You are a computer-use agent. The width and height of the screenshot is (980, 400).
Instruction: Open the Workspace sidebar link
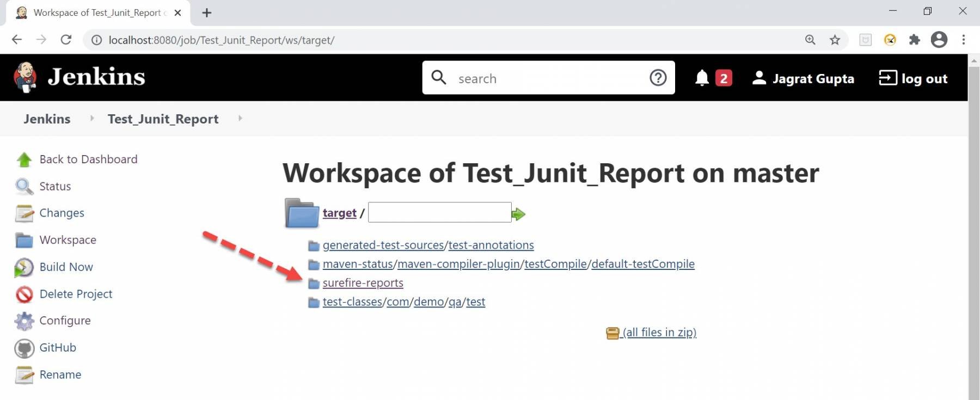tap(68, 241)
